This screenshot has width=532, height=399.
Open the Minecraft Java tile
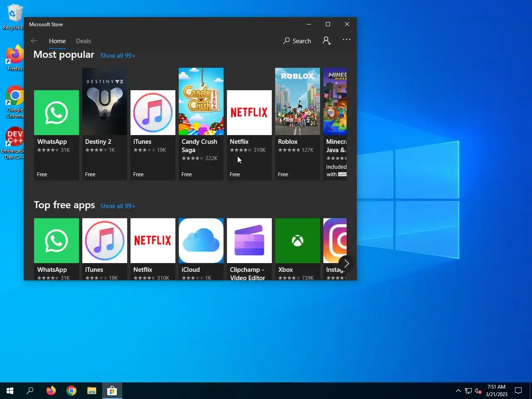(335, 124)
